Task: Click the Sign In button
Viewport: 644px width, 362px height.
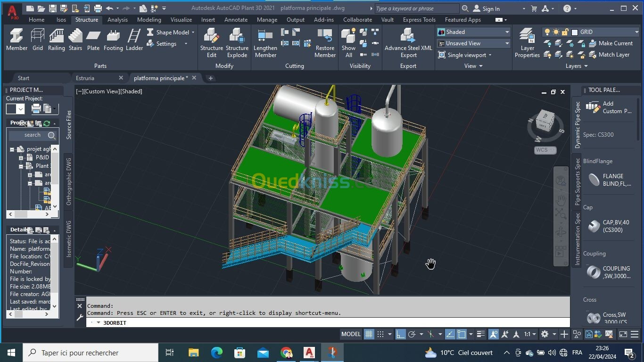Action: tap(486, 8)
